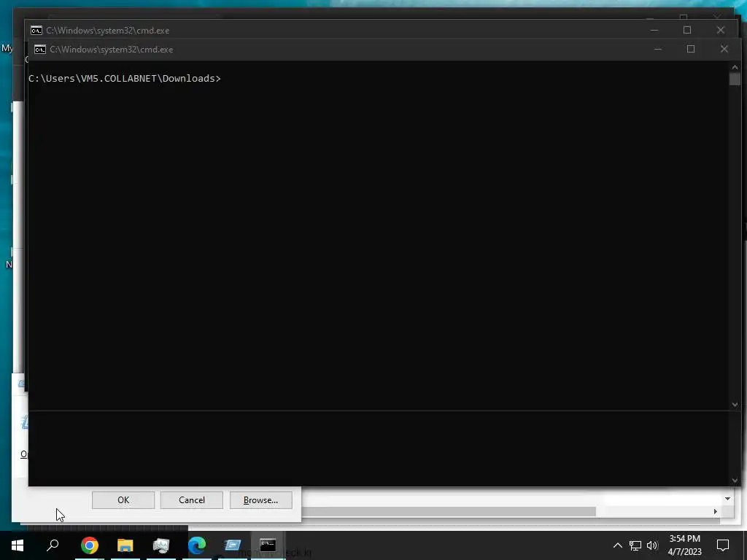This screenshot has width=747, height=560.
Task: Close the back cmd.exe window
Action: coord(720,30)
